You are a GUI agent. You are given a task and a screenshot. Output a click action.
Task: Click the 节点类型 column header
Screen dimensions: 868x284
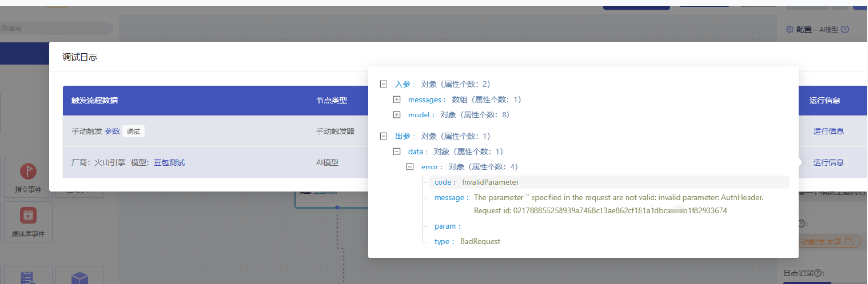[331, 101]
